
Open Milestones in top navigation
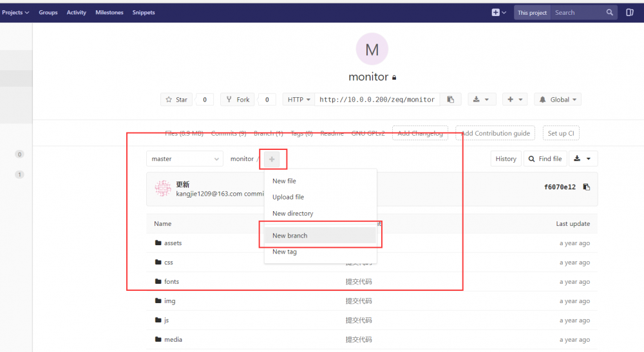pyautogui.click(x=109, y=12)
